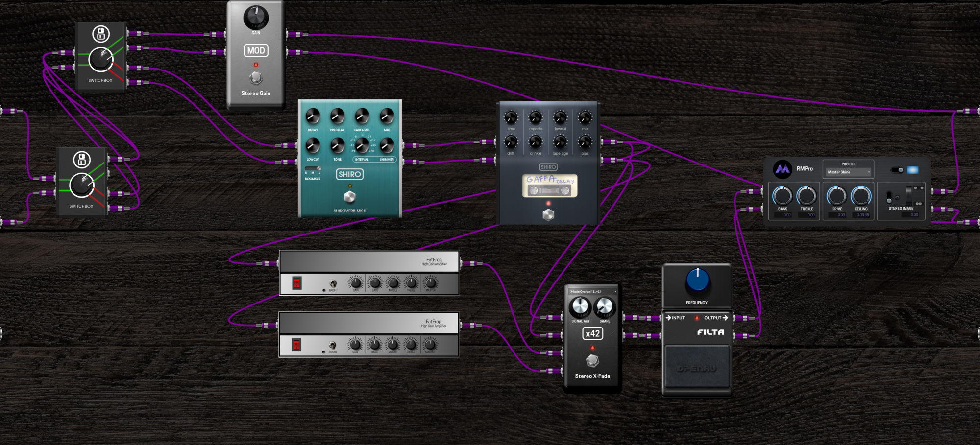Viewport: 980px width, 445px height.
Task: Click the Gaffa Delay bias knob
Action: tap(585, 142)
